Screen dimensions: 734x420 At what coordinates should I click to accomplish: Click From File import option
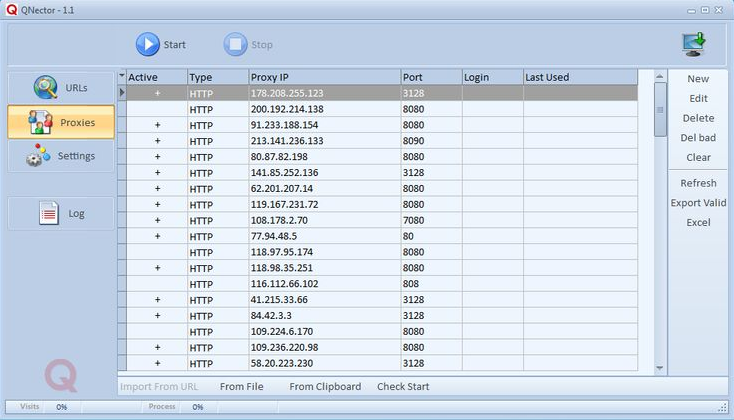click(242, 387)
